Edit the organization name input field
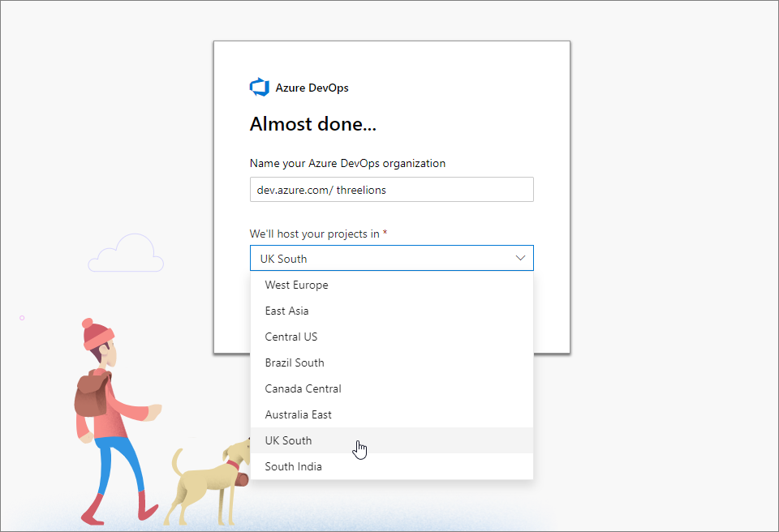The height and width of the screenshot is (532, 779). (x=391, y=190)
